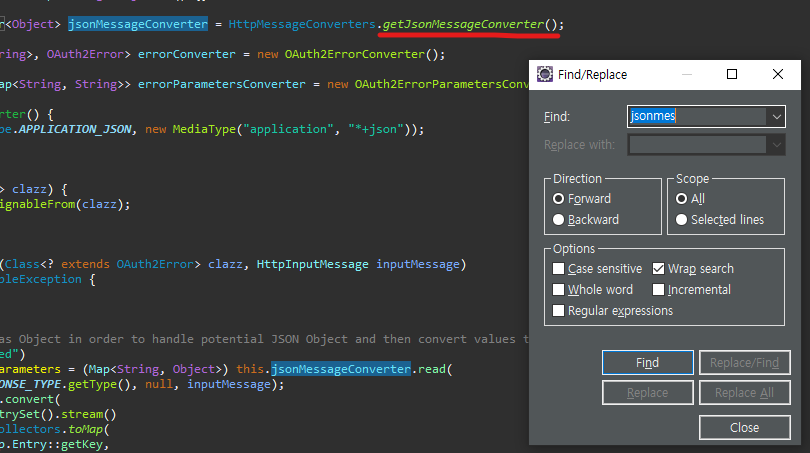Click the "application" string literal
The width and height of the screenshot is (810, 453).
(288, 129)
